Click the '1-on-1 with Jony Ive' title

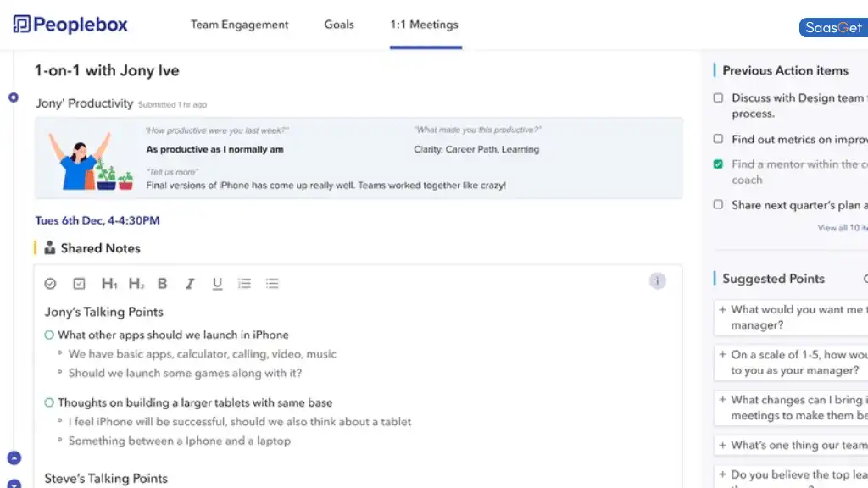coord(107,70)
